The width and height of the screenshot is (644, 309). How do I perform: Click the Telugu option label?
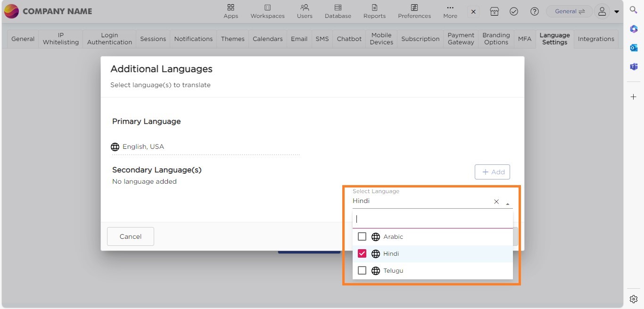point(393,270)
